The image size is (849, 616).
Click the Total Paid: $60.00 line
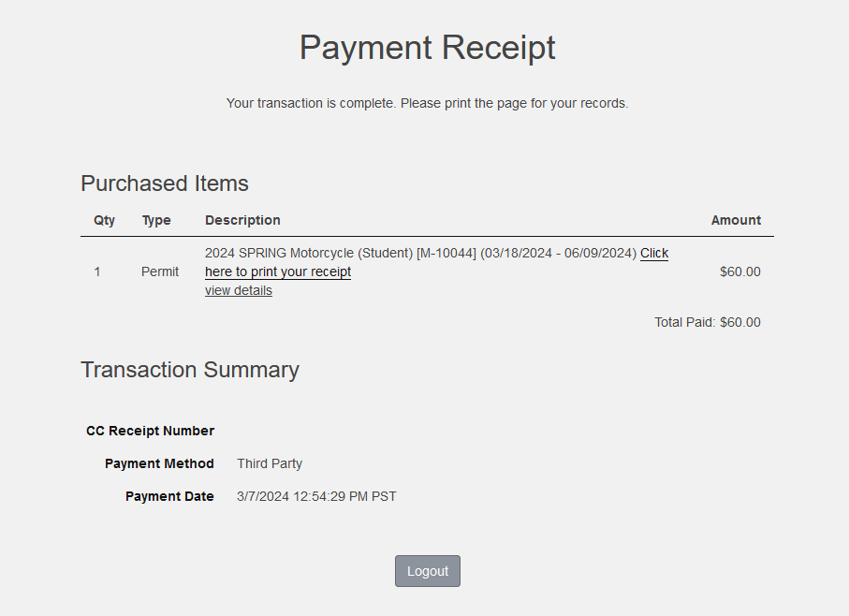(x=707, y=322)
